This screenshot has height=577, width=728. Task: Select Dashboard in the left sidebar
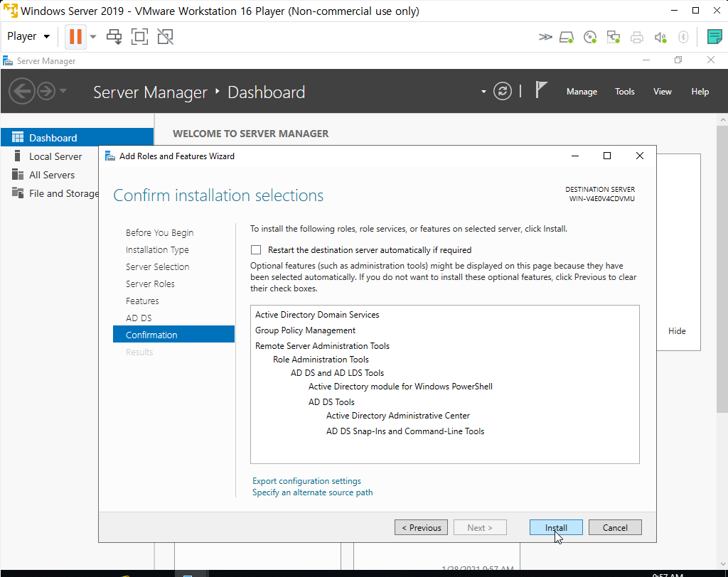(x=77, y=137)
